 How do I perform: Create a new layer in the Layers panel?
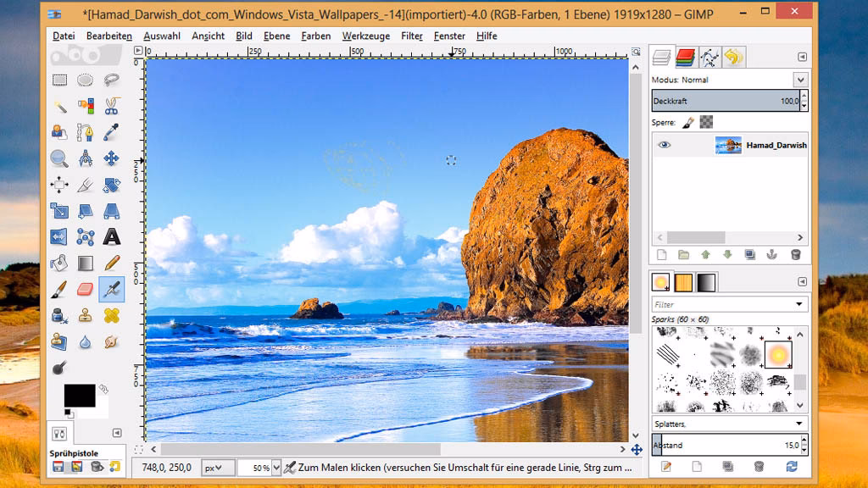661,254
